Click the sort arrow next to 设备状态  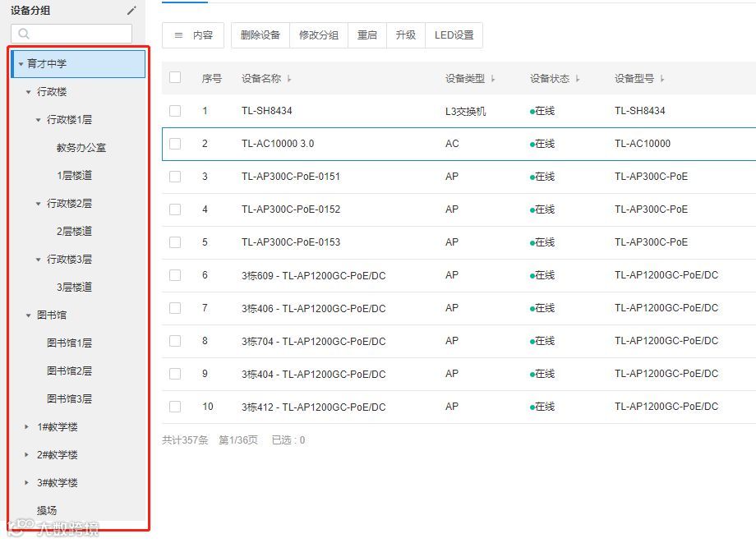click(578, 79)
